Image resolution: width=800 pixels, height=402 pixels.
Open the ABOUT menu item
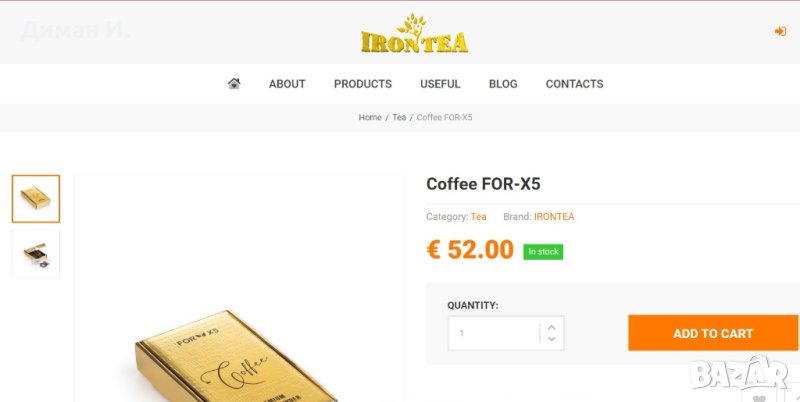pos(287,84)
